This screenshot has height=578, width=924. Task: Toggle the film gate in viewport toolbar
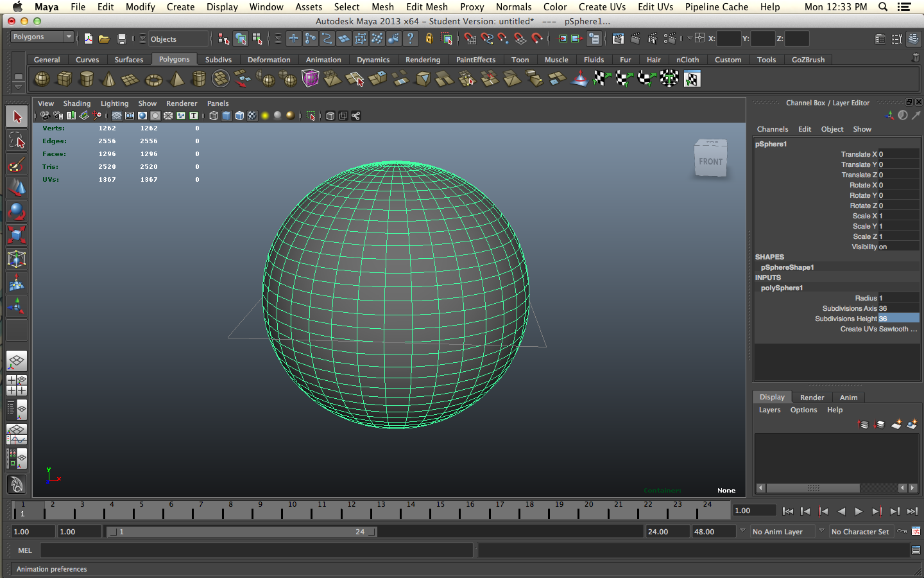[130, 116]
